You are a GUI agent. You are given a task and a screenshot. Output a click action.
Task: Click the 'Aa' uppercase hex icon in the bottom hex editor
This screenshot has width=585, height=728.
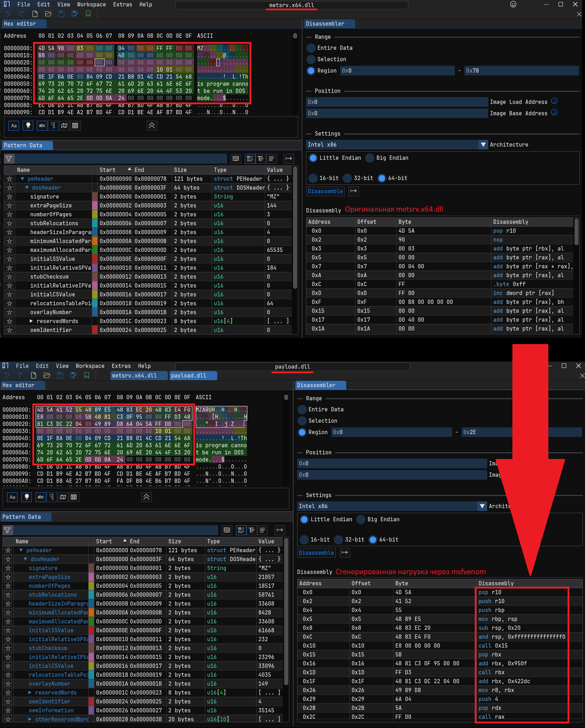point(12,497)
